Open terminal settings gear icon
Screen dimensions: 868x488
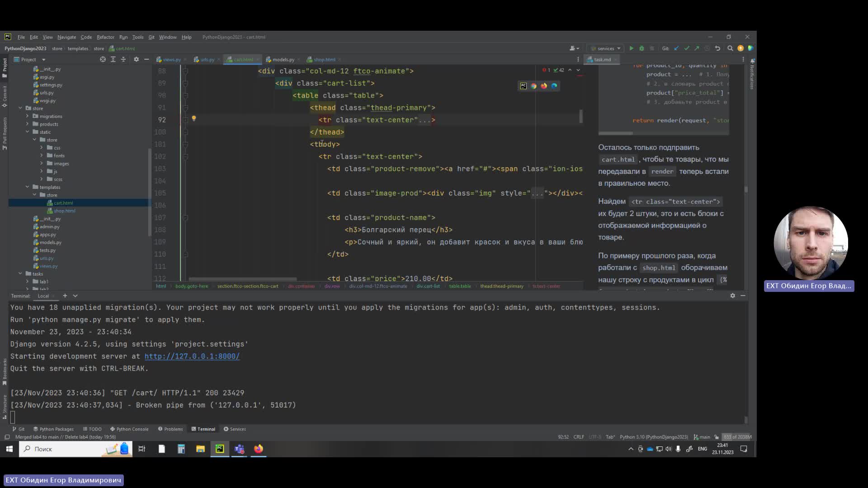pos(733,296)
